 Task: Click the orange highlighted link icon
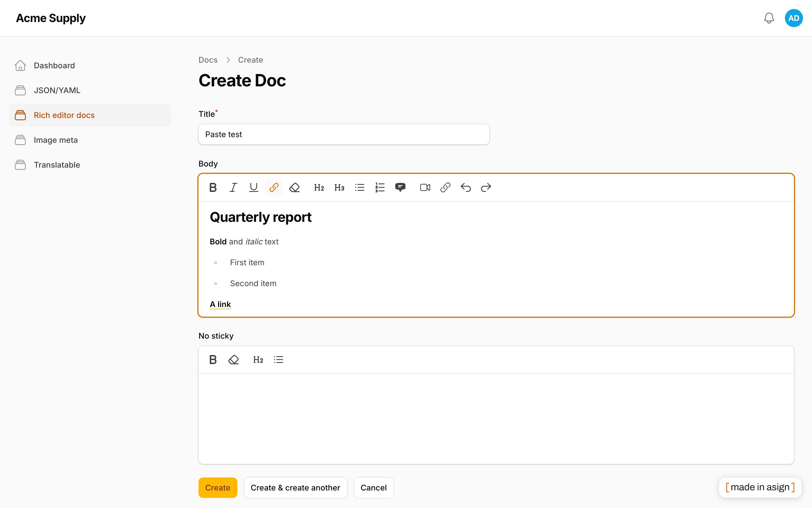pyautogui.click(x=274, y=187)
